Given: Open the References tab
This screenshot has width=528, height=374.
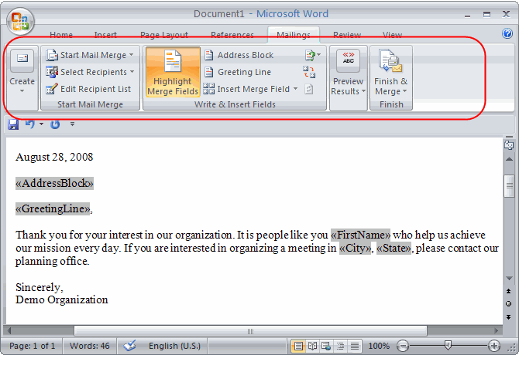Looking at the screenshot, I should point(232,35).
